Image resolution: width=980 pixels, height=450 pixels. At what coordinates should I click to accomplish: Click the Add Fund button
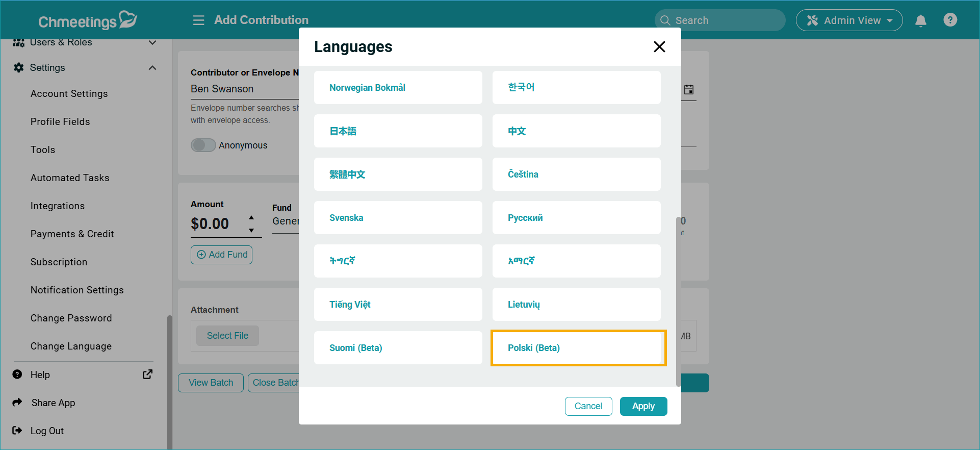tap(221, 255)
